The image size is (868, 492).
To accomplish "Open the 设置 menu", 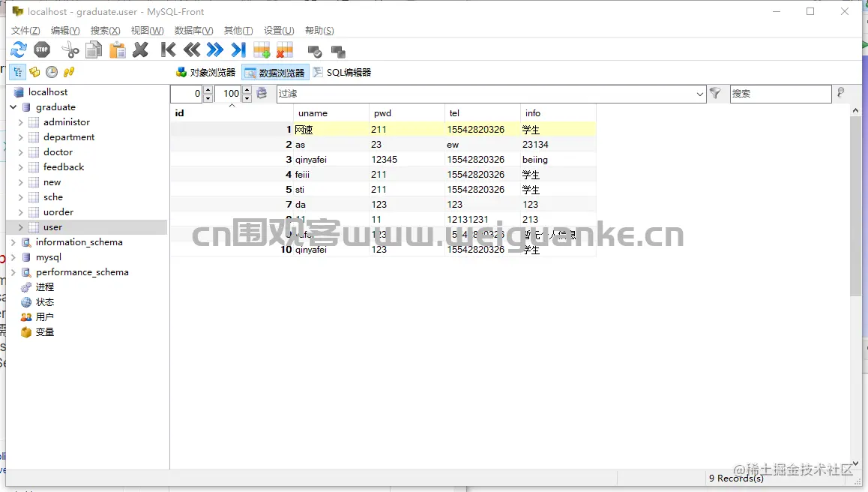I will click(279, 31).
